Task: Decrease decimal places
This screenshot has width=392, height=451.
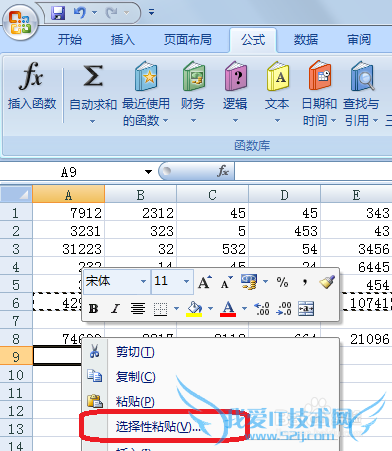Action: tap(284, 309)
